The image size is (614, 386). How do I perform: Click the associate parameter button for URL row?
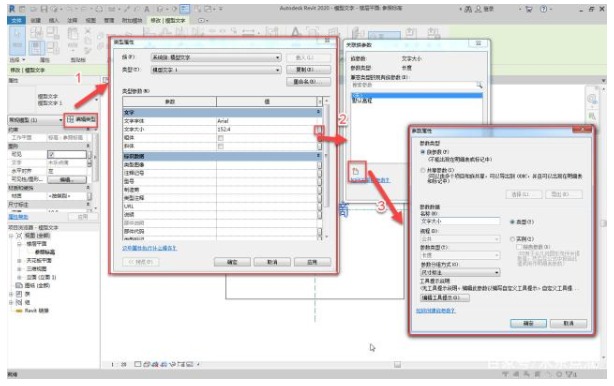(320, 206)
